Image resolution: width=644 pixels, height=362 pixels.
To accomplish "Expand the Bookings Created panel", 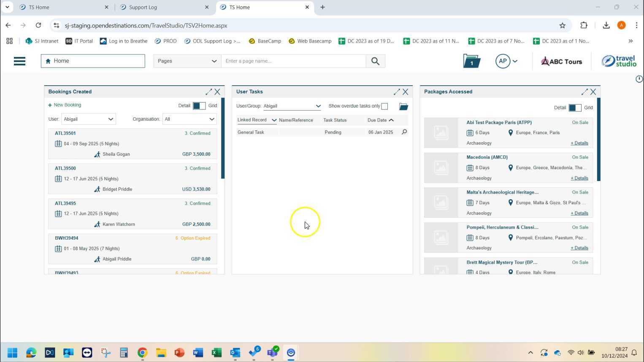I will point(208,92).
